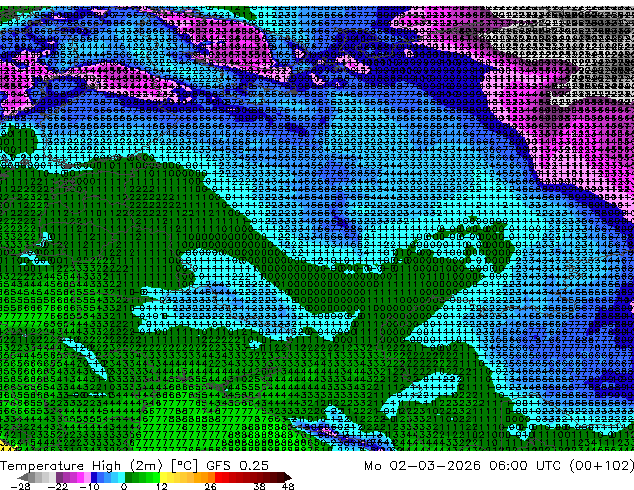Click the "Temperature High (2m) [°C]" title
The image size is (634, 490).
pyautogui.click(x=99, y=466)
